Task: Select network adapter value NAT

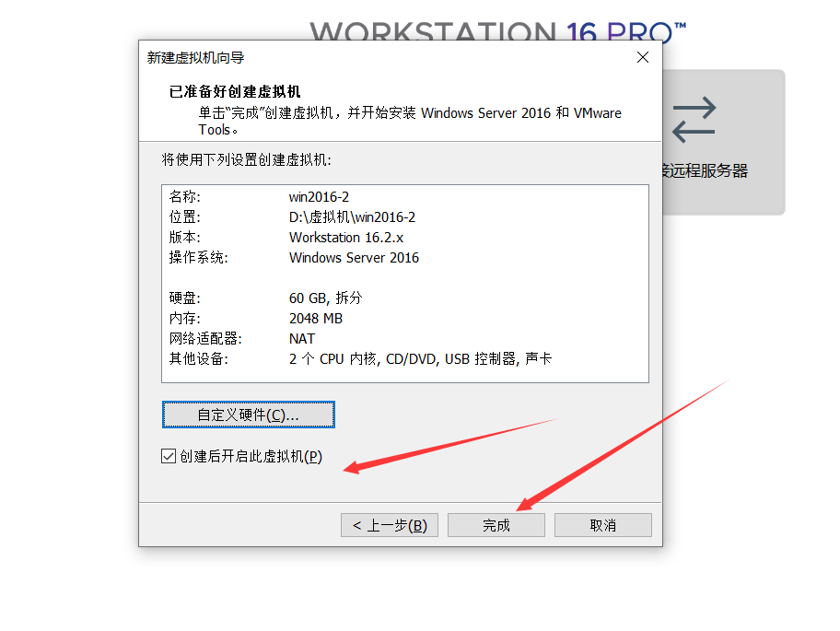Action: pyautogui.click(x=301, y=339)
